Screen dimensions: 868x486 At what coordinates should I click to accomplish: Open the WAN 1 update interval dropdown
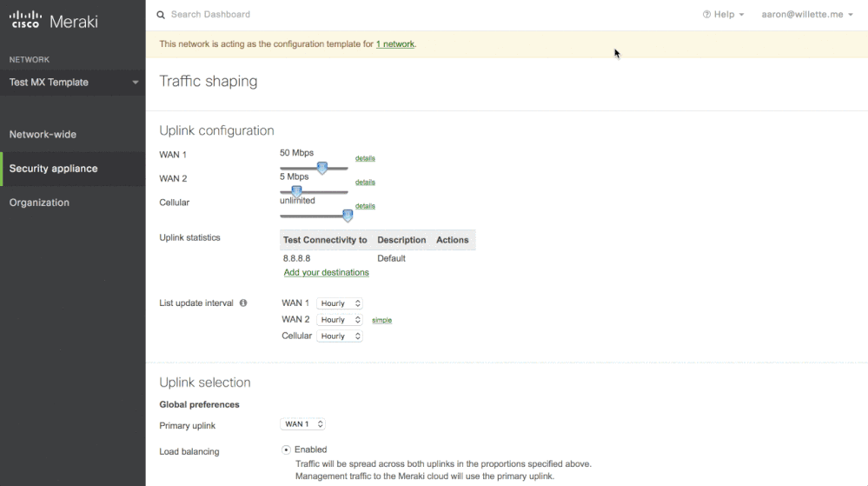pos(339,303)
